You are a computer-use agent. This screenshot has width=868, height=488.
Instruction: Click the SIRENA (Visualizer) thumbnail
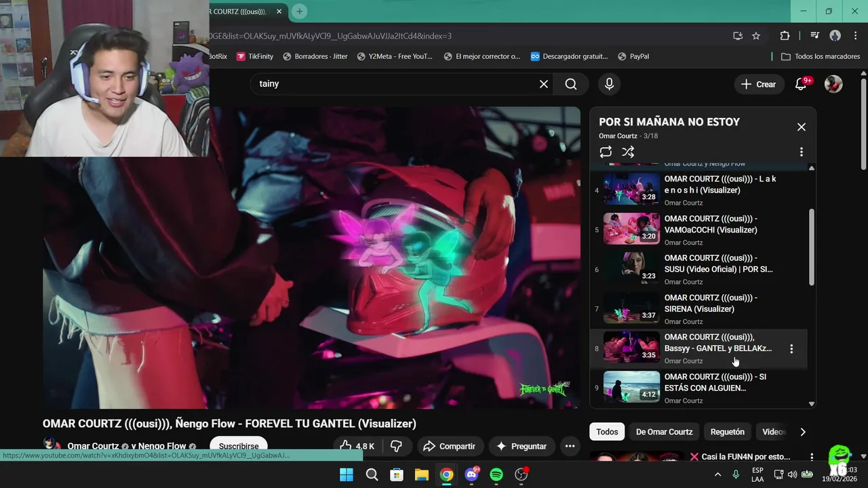tap(631, 308)
